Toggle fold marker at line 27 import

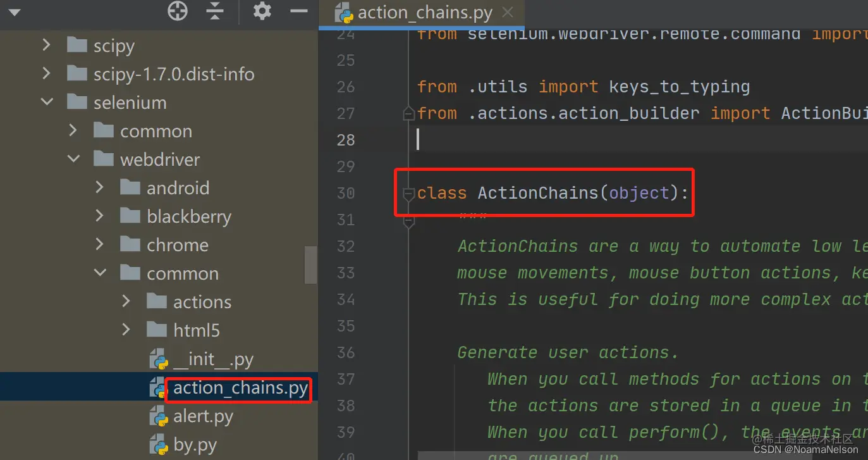(408, 114)
